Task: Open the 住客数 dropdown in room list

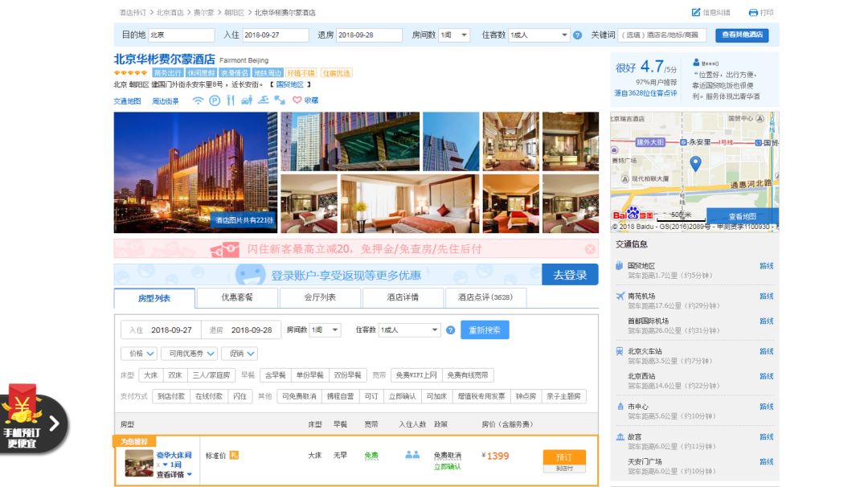Action: coord(409,329)
